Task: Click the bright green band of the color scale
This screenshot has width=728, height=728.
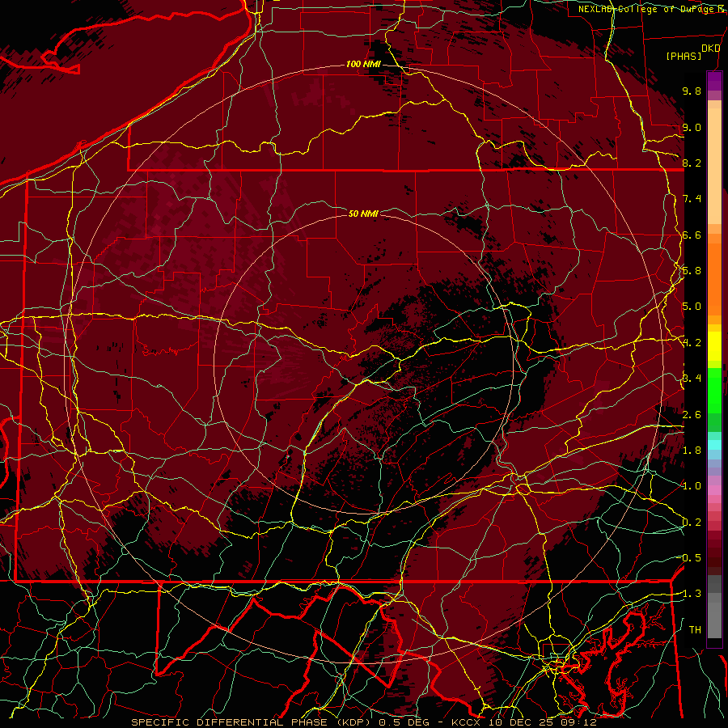Action: coord(714,390)
